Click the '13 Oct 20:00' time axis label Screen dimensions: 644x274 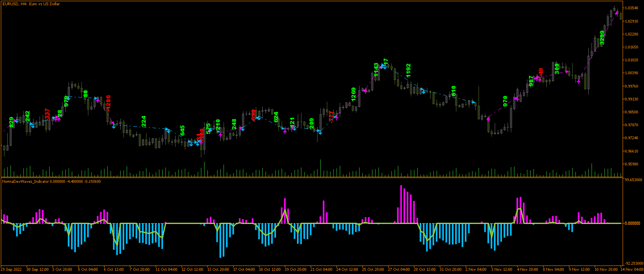click(218, 269)
